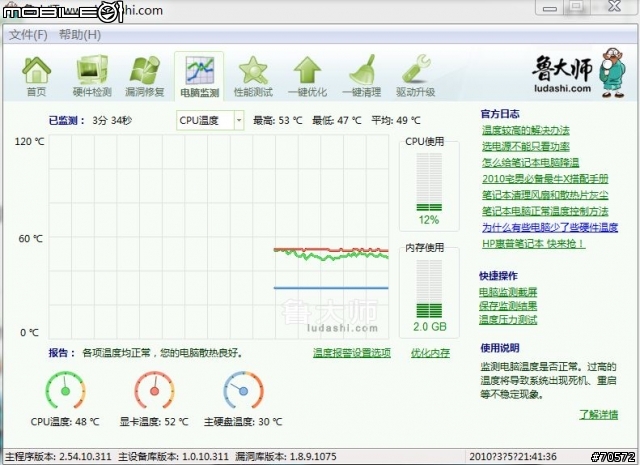Viewport: 640px width, 465px height.
Task: Open 2010宅男必备最牛X搭配手册 link
Action: click(x=545, y=179)
